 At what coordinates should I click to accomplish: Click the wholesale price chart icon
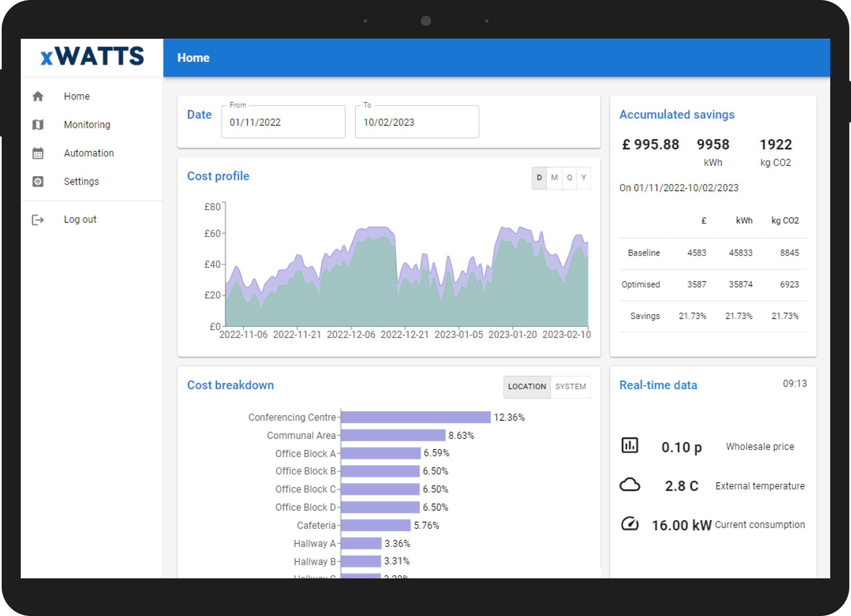coord(630,446)
